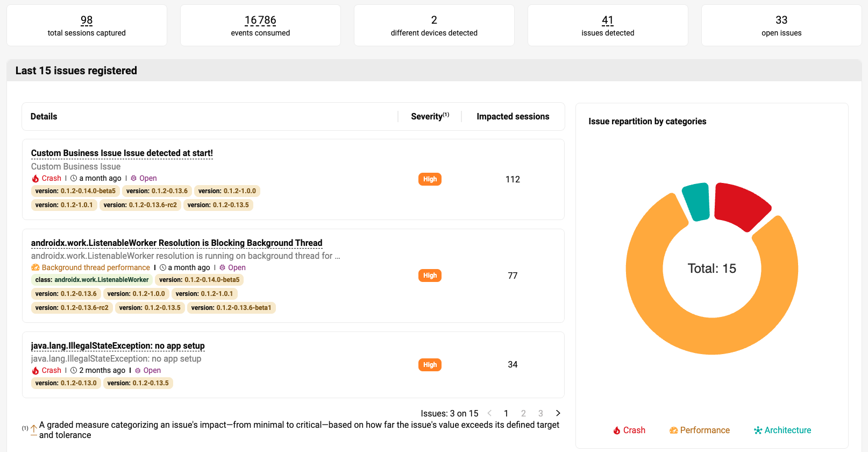Click the Crash flame icon in first issue
The height and width of the screenshot is (452, 868).
(35, 179)
